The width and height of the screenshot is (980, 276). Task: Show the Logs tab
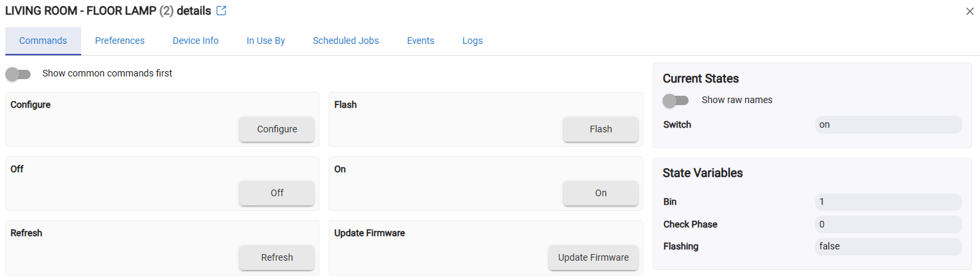coord(472,41)
